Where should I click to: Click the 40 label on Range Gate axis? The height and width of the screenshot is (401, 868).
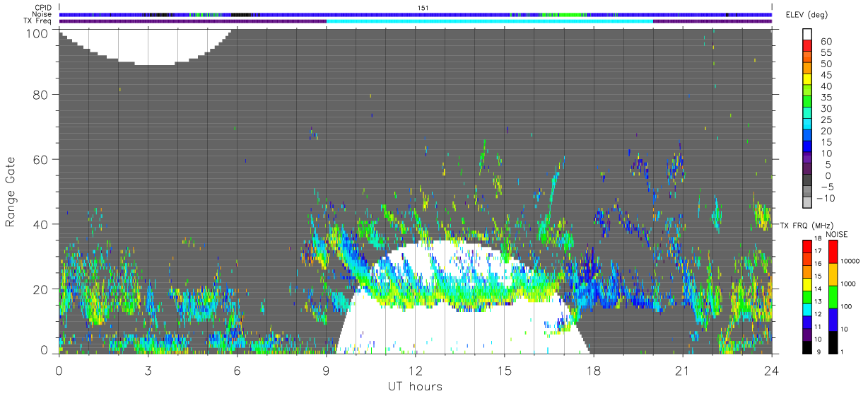tap(42, 224)
